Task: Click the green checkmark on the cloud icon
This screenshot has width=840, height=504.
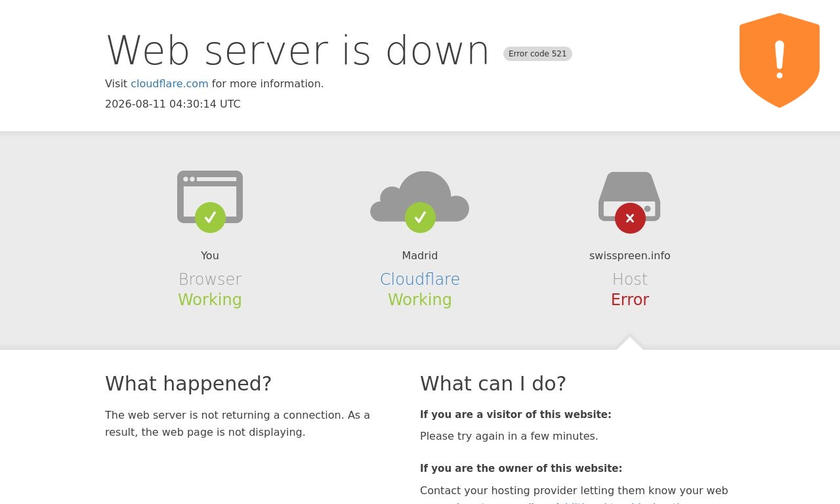Action: click(420, 217)
